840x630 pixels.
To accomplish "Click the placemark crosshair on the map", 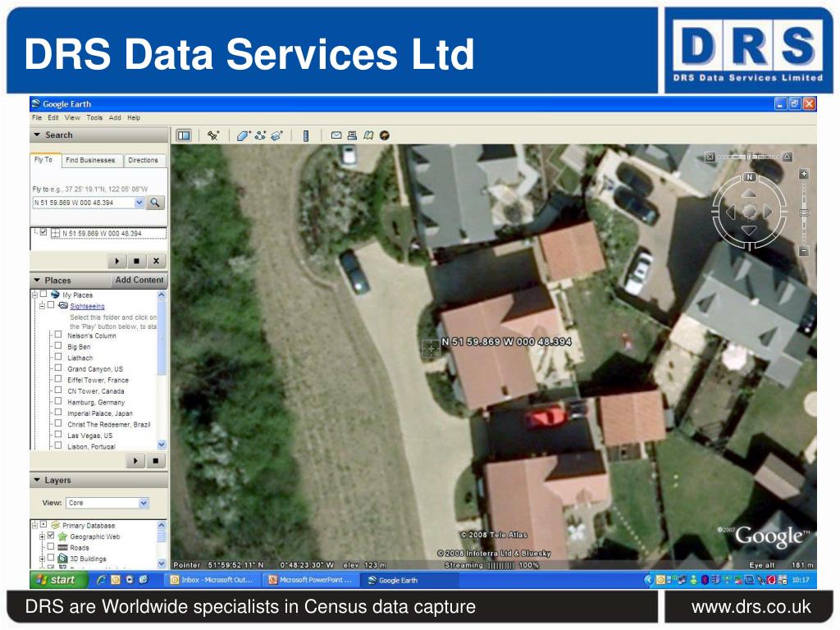I will coord(431,349).
